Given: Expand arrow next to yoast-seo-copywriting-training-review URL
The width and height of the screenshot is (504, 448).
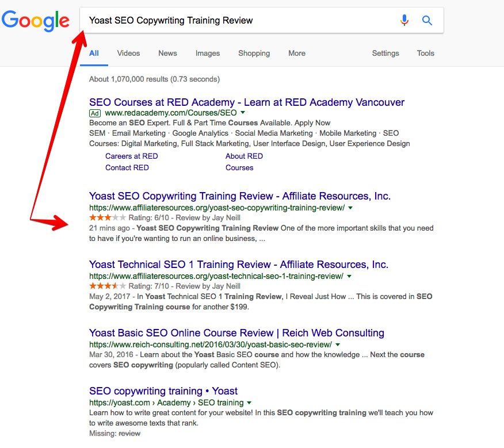Looking at the screenshot, I should point(350,208).
